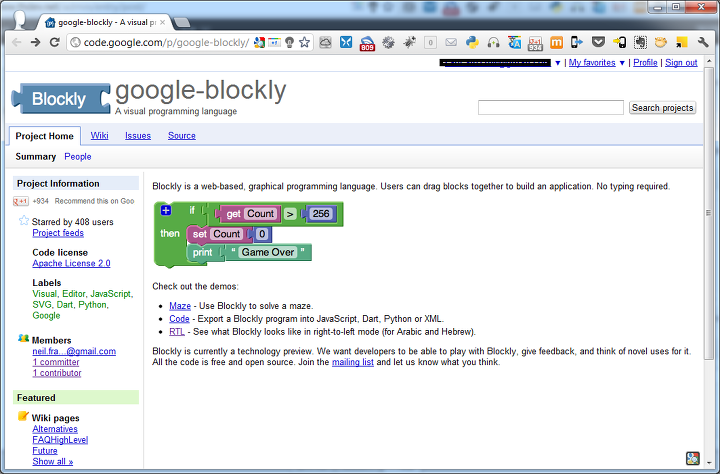Click the Pocket extension icon
Image resolution: width=720 pixels, height=474 pixels.
598,43
